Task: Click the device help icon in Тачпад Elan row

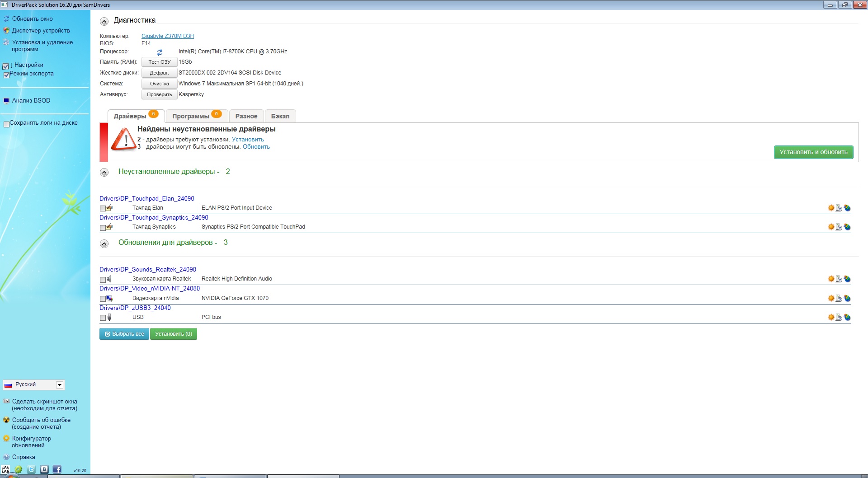Action: coord(839,208)
